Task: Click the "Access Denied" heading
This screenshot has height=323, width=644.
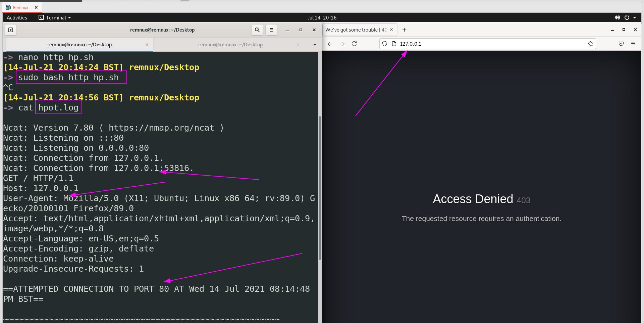Action: point(473,199)
